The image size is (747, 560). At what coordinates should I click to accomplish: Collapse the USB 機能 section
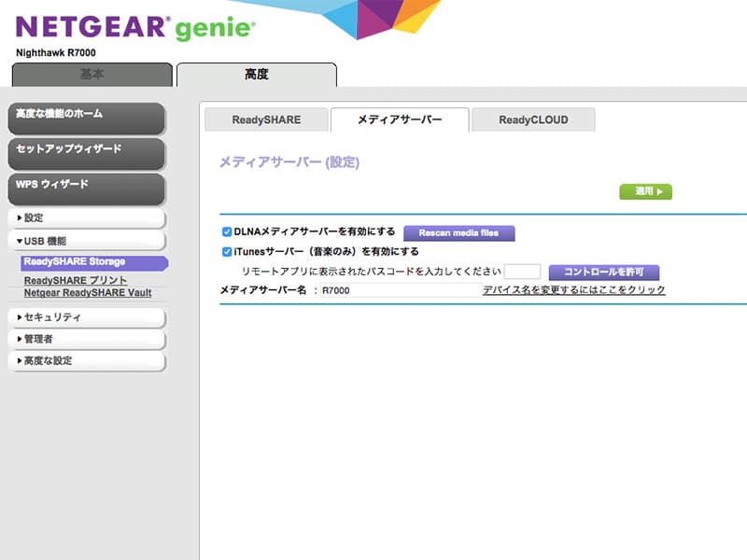(x=86, y=241)
